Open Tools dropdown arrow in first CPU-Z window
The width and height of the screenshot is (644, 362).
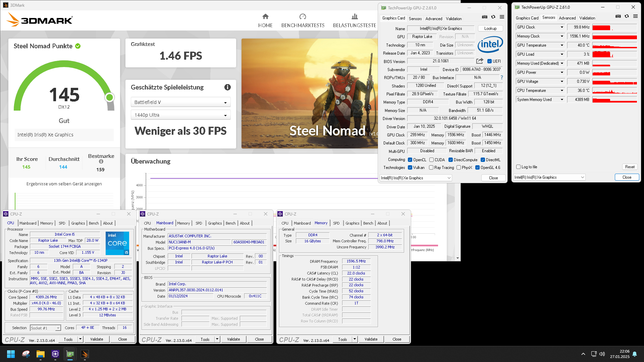tap(80, 339)
